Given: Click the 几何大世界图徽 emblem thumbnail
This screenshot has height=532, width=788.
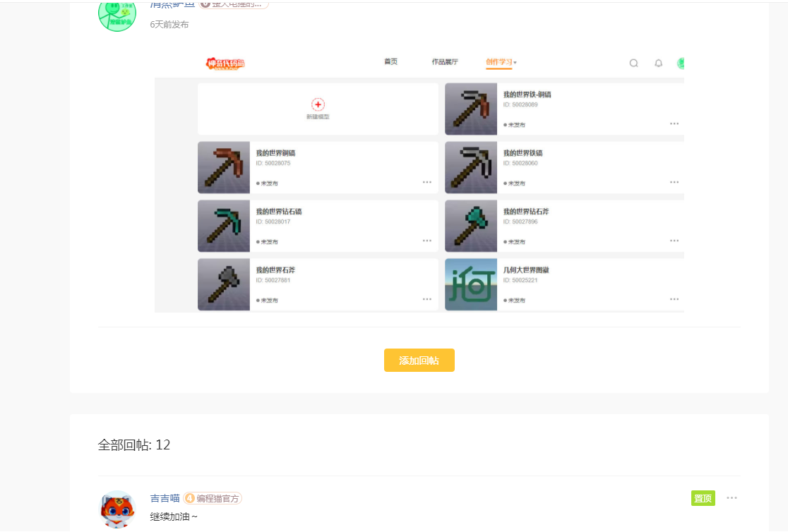Looking at the screenshot, I should coord(471,284).
